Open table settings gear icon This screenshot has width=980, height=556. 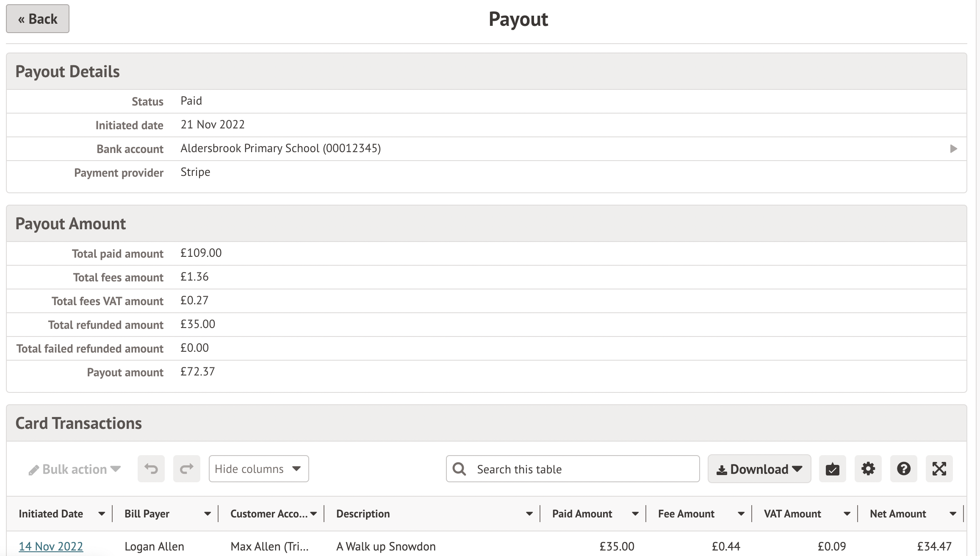(868, 469)
